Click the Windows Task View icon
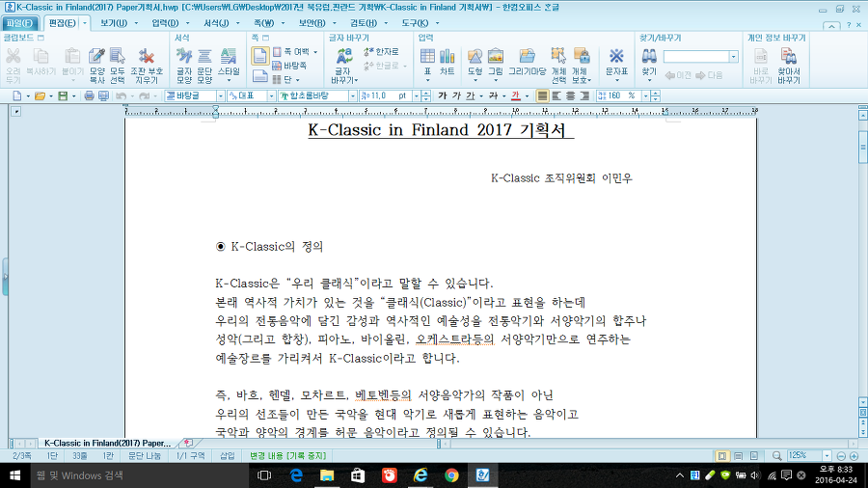868x488 pixels. (264, 475)
